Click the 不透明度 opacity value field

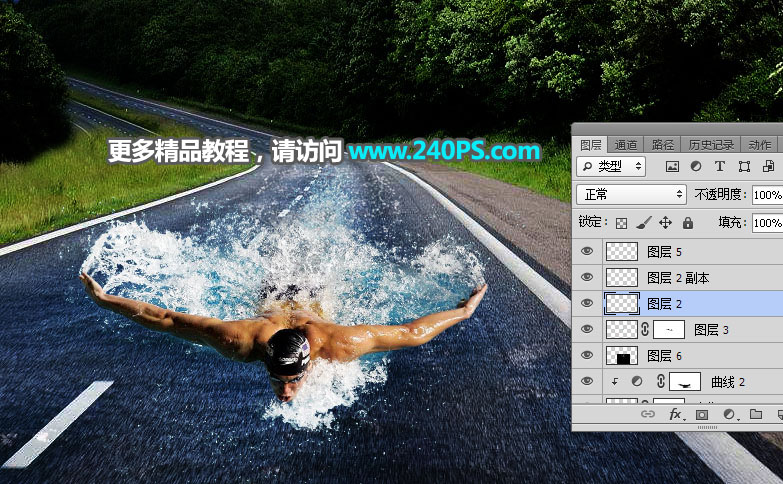coord(766,194)
